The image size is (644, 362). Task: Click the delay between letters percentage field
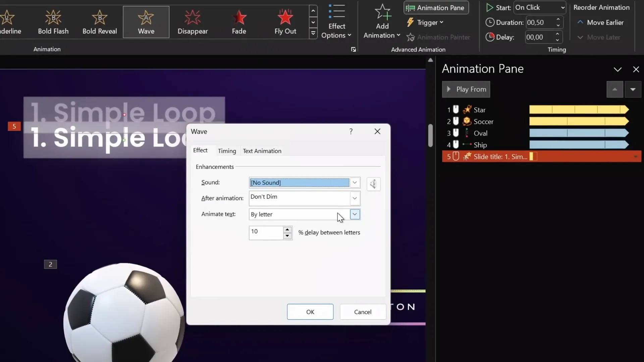(266, 233)
